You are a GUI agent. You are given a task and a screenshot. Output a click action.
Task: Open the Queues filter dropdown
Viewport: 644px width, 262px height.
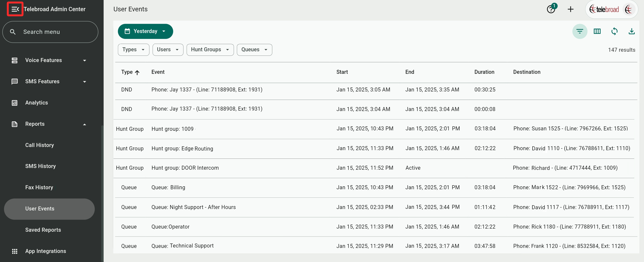tap(254, 50)
